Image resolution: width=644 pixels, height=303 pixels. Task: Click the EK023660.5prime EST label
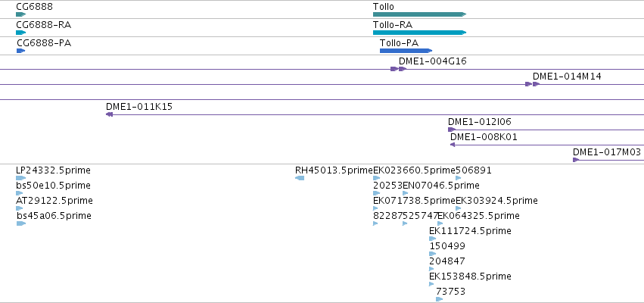point(415,170)
